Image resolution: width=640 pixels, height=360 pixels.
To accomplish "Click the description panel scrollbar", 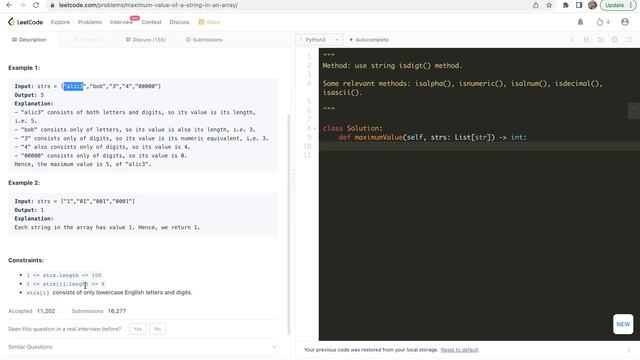I will (x=289, y=224).
